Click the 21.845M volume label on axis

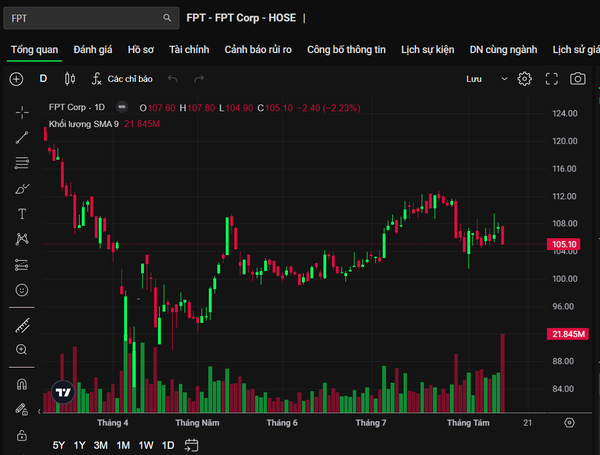(568, 334)
